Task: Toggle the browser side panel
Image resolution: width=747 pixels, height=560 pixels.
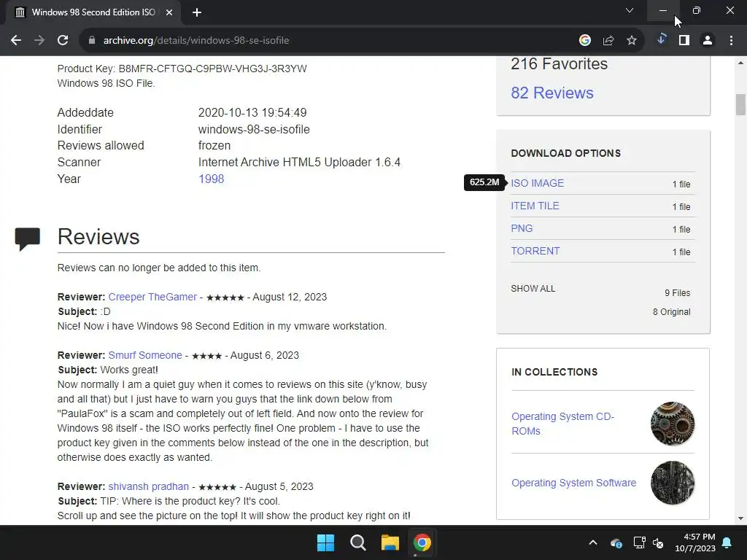Action: click(684, 41)
